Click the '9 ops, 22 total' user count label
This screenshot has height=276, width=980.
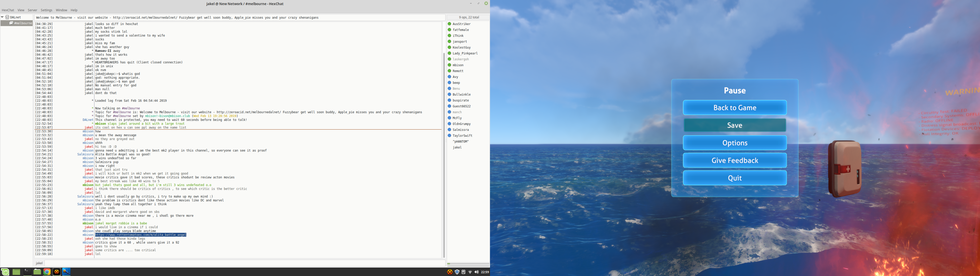[469, 18]
